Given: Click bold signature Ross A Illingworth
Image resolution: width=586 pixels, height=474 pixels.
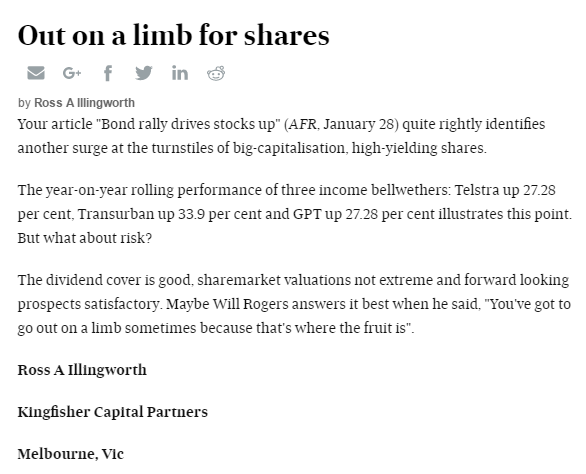Looking at the screenshot, I should [x=82, y=370].
